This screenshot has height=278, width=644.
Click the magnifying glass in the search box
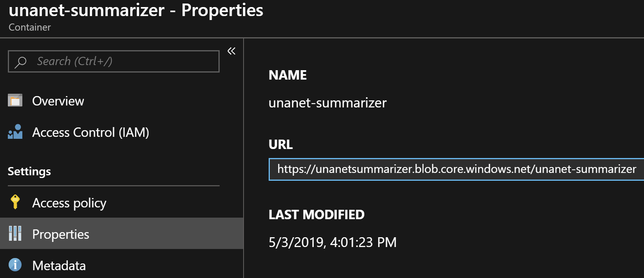[x=20, y=61]
